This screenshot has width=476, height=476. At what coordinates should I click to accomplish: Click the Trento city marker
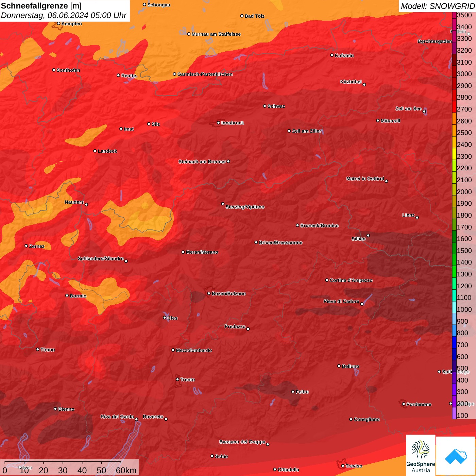177,379
